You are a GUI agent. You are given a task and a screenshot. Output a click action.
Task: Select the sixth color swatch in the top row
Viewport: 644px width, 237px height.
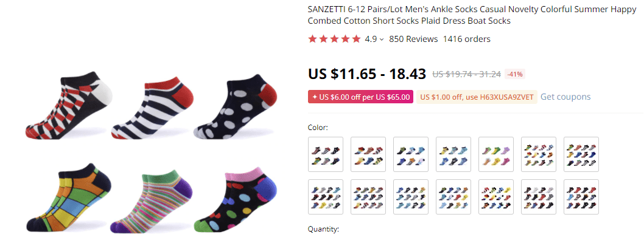point(540,154)
